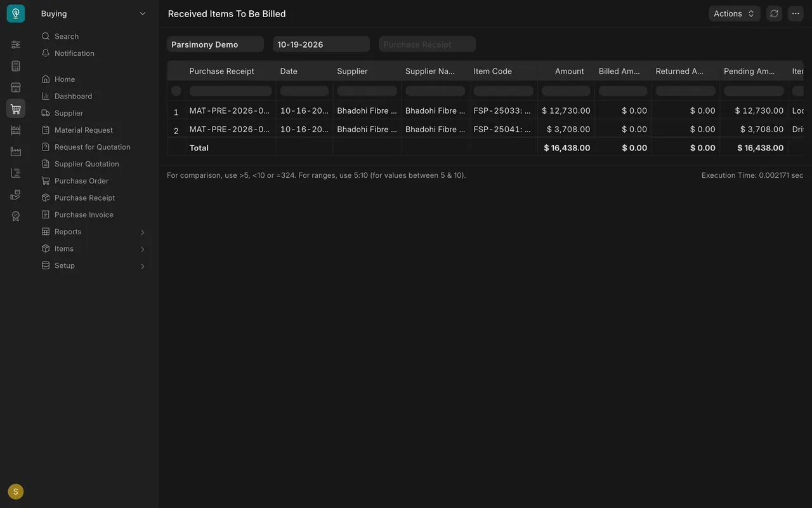Click the filter box under the Supplier column

367,91
